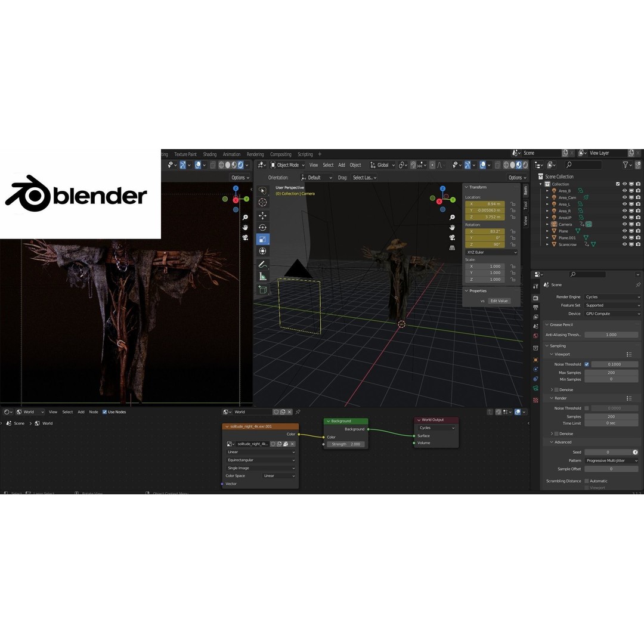Click zoom magnifier in main viewport
644x644 pixels.
pos(452,218)
